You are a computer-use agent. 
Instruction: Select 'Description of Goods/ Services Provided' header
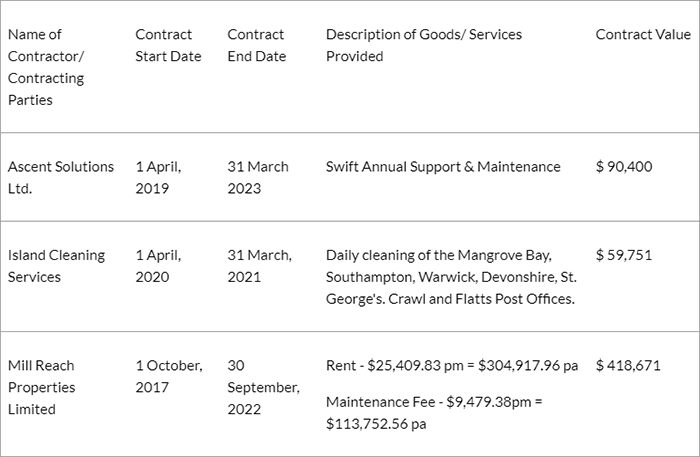[x=424, y=45]
